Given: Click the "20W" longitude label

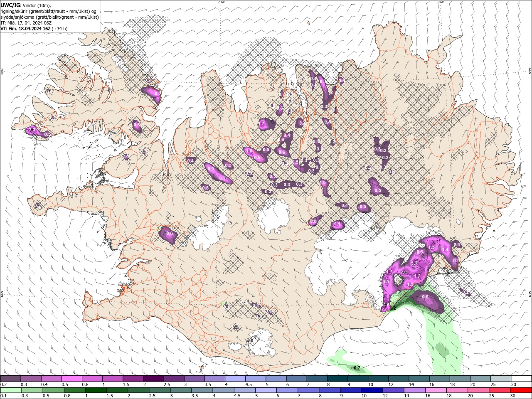Looking at the screenshot, I should pos(221,2).
